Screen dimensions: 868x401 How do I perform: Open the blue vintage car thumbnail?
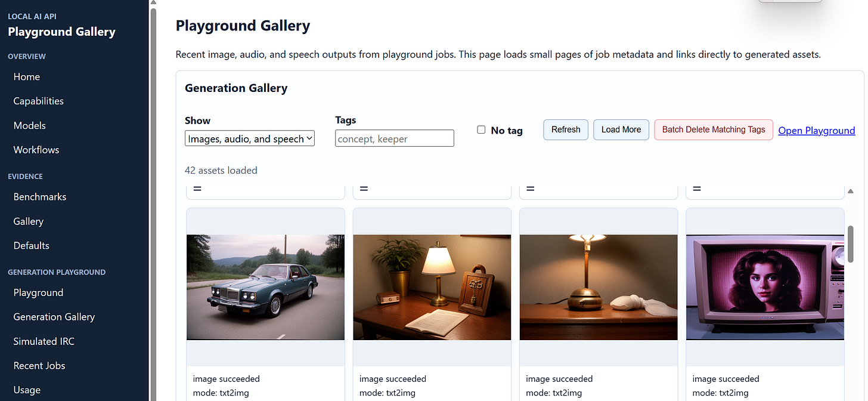265,287
